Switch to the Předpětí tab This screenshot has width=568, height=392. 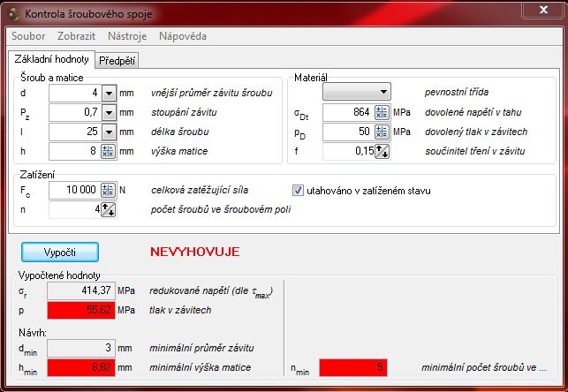pyautogui.click(x=117, y=60)
